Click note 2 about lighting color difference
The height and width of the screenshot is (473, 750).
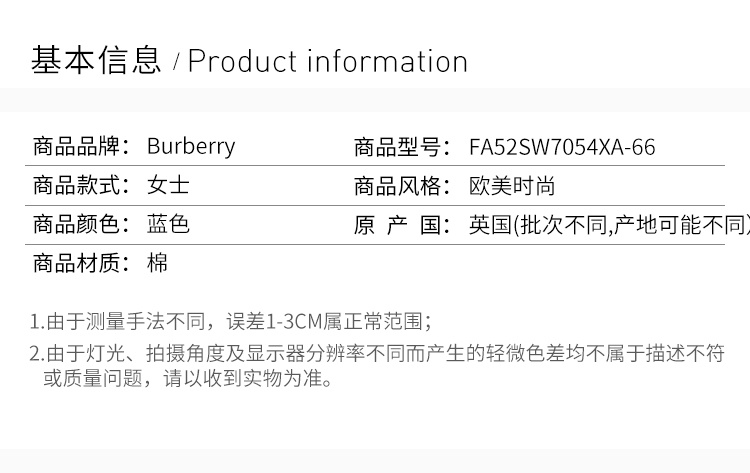pos(377,353)
